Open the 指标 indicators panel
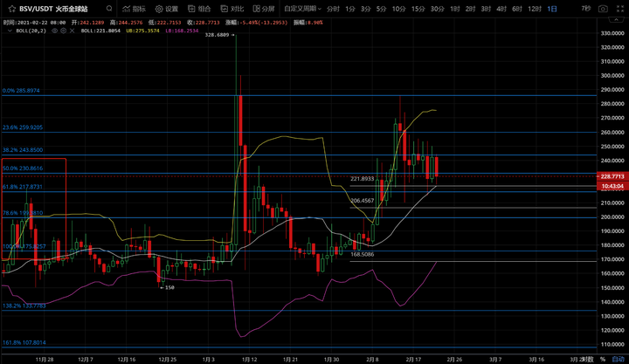This screenshot has width=629, height=364. pyautogui.click(x=135, y=8)
